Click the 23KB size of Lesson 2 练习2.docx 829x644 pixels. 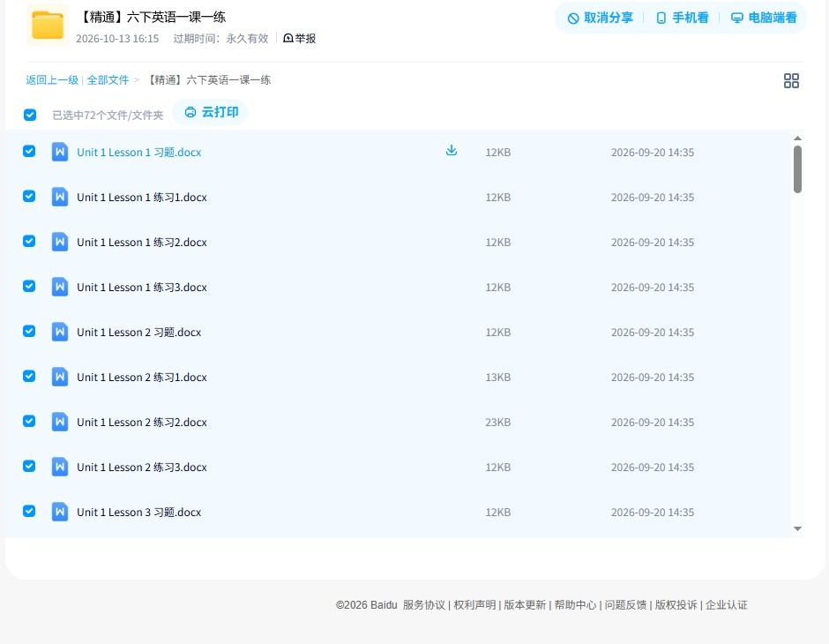pyautogui.click(x=498, y=423)
